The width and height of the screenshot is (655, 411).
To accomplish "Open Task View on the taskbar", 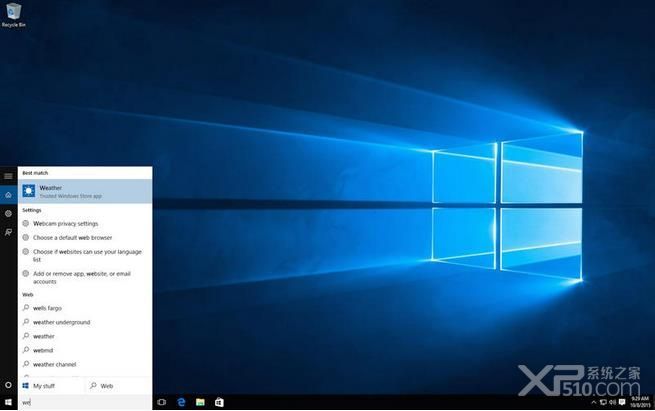I will tap(162, 402).
